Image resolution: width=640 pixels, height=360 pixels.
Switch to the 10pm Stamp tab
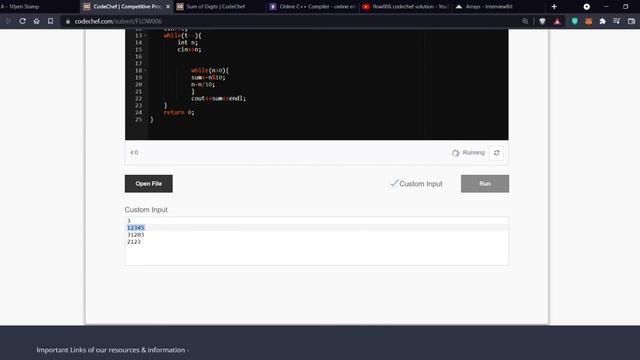39,7
